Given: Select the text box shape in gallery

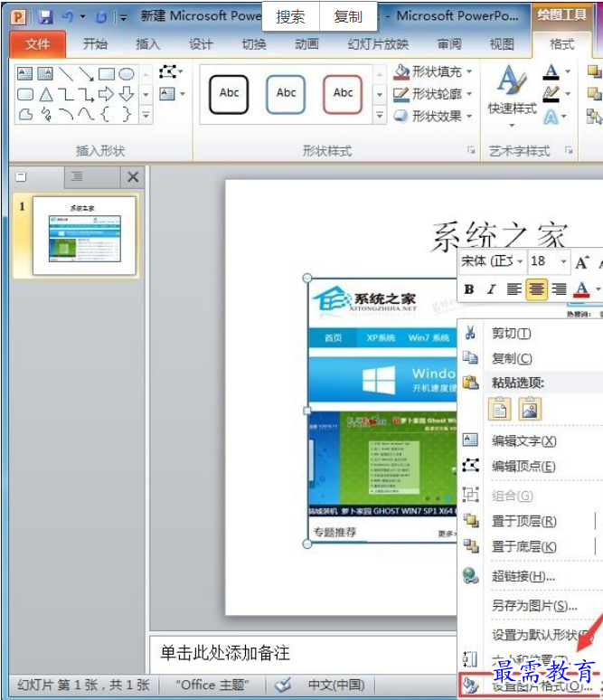Looking at the screenshot, I should tap(24, 73).
